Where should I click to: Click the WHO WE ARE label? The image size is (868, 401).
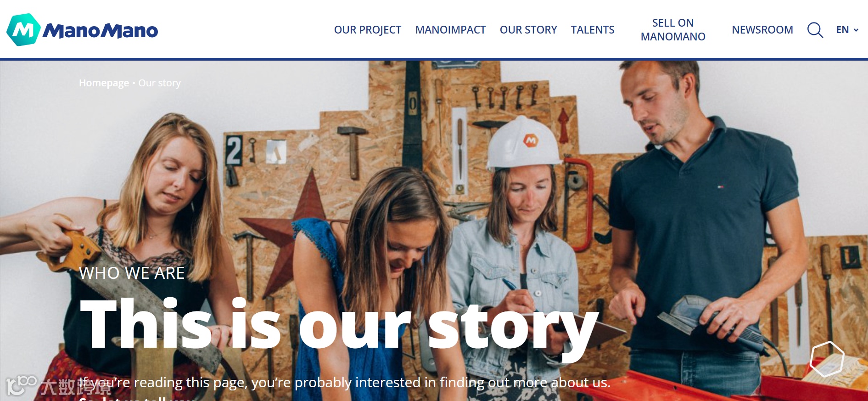[132, 273]
